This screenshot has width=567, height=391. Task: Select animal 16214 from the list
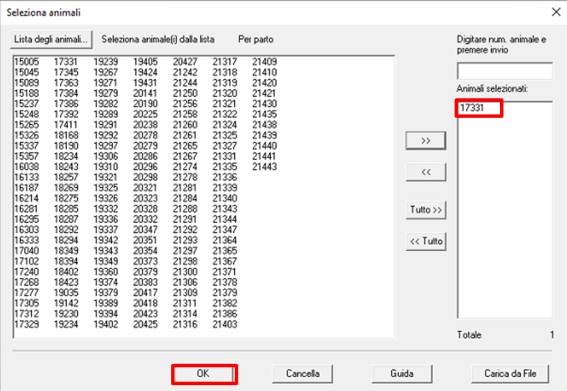coord(26,198)
